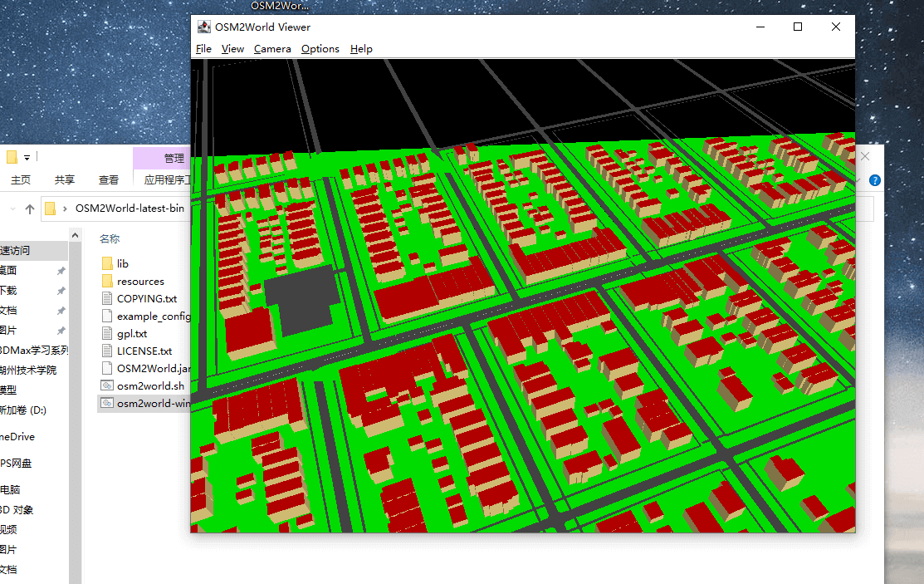Select the OSM2World.jar file icon
This screenshot has width=924, height=584.
(x=107, y=368)
